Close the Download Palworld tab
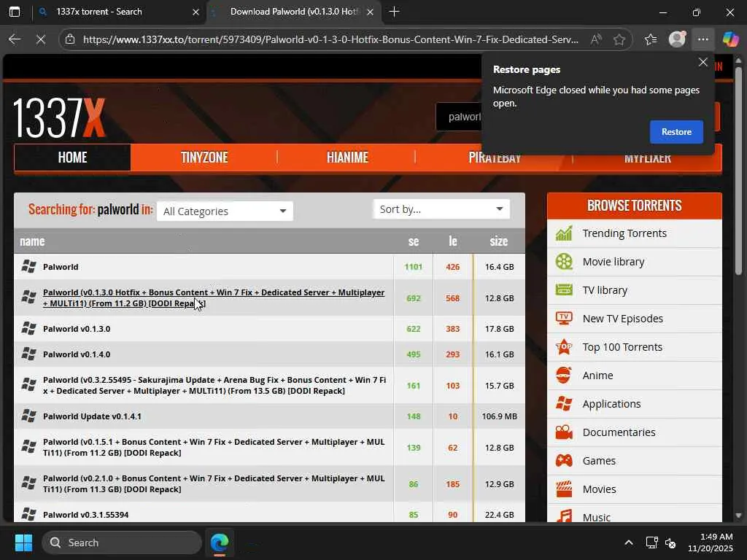 click(x=370, y=12)
